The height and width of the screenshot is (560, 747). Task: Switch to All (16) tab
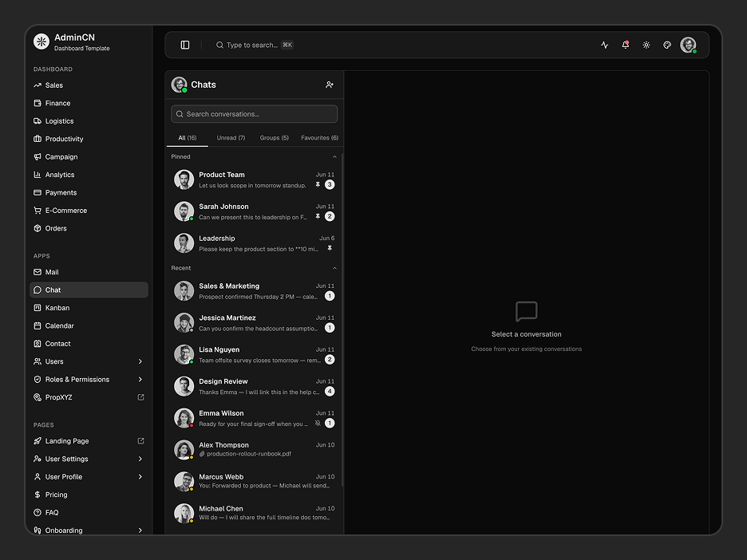(x=188, y=138)
